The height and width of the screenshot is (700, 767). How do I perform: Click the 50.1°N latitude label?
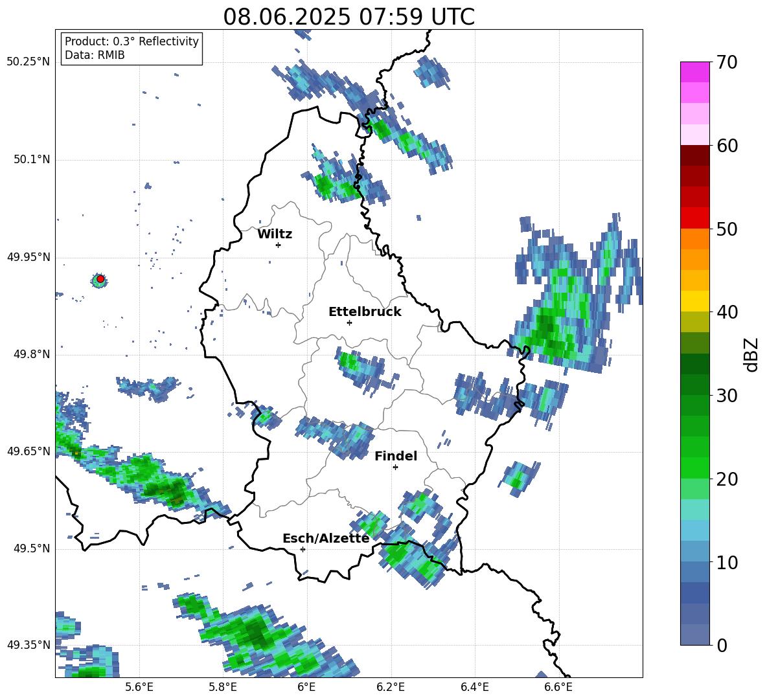coord(31,159)
